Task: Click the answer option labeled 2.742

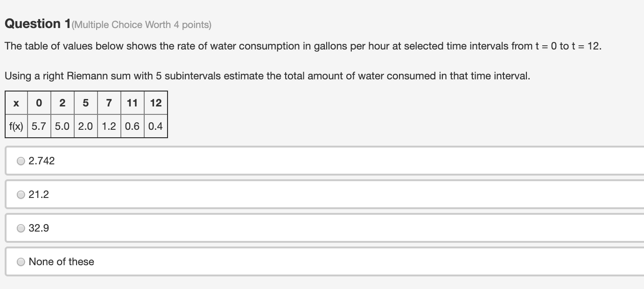Action: pyautogui.click(x=42, y=161)
